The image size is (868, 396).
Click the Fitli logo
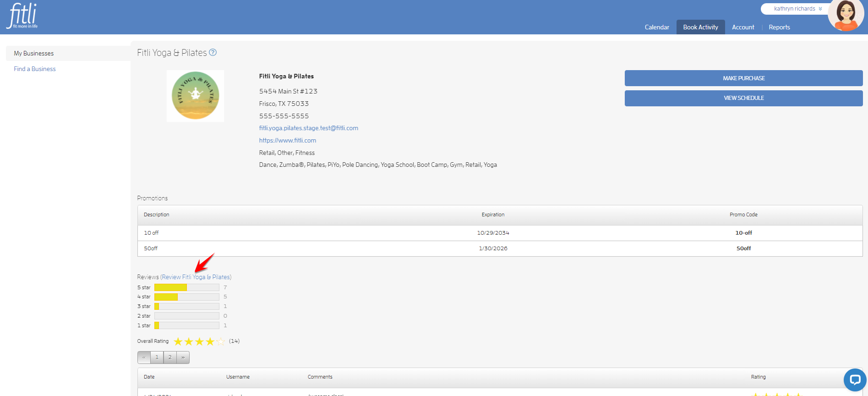[22, 16]
